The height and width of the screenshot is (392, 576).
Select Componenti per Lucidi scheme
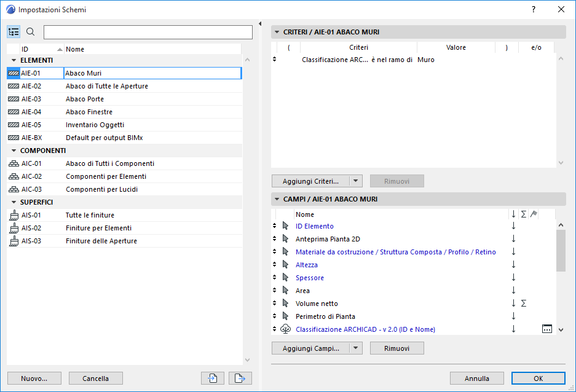(x=125, y=189)
